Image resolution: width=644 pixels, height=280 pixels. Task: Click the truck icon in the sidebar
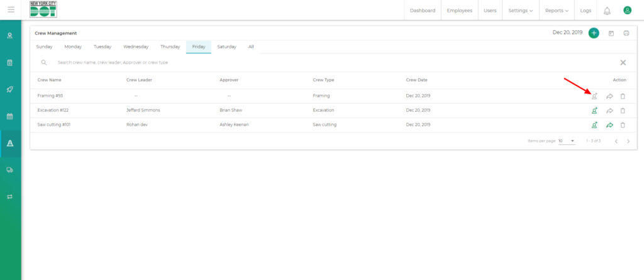coord(10,170)
